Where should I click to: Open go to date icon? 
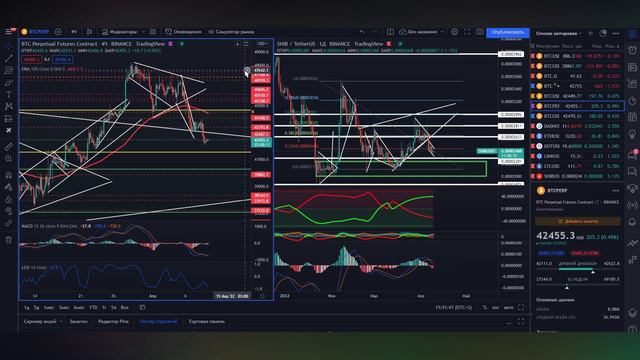142,307
